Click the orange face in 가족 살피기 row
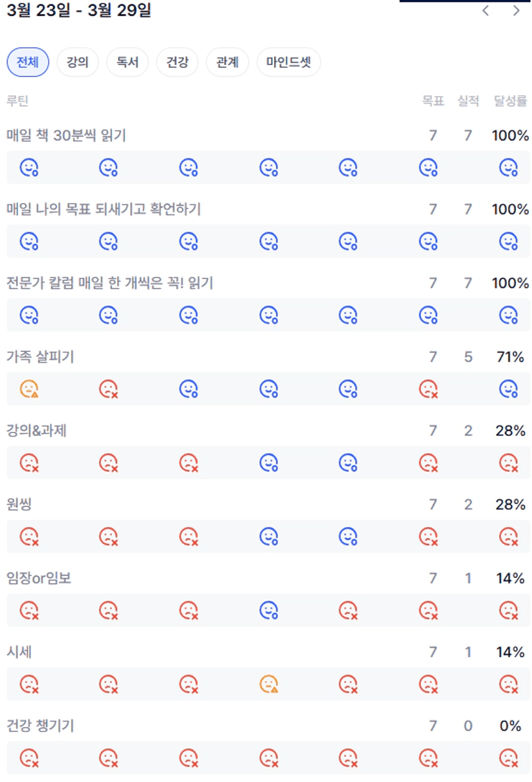Viewport: 532px width, 782px height. pyautogui.click(x=29, y=389)
